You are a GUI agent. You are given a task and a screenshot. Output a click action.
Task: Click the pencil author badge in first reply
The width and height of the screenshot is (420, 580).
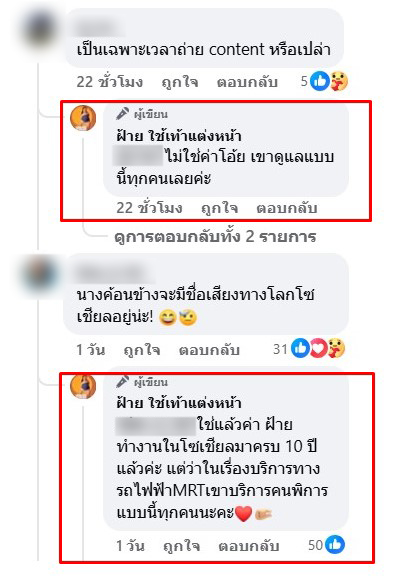[122, 114]
